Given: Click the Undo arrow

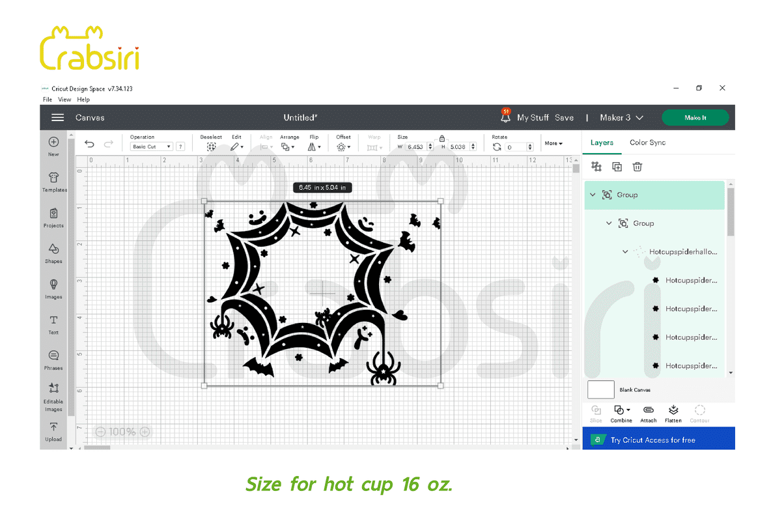Looking at the screenshot, I should pos(90,144).
